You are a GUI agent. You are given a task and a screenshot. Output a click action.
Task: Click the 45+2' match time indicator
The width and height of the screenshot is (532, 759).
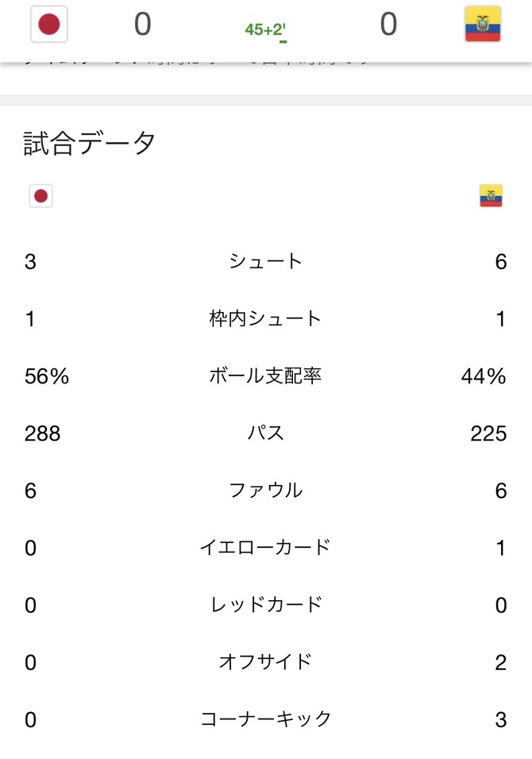[265, 30]
